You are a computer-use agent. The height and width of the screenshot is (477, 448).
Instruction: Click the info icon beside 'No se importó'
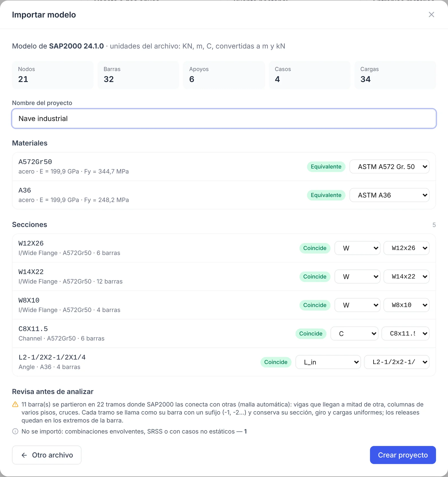tap(15, 431)
